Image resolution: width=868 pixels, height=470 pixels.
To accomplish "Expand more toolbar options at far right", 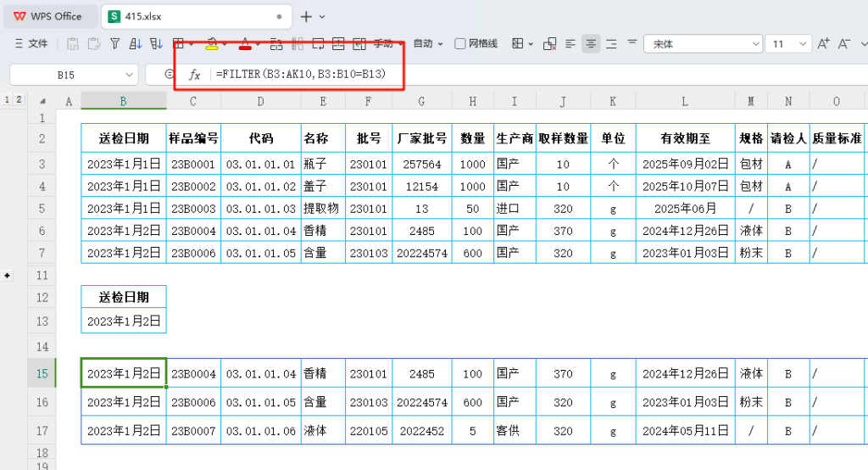I will (864, 44).
